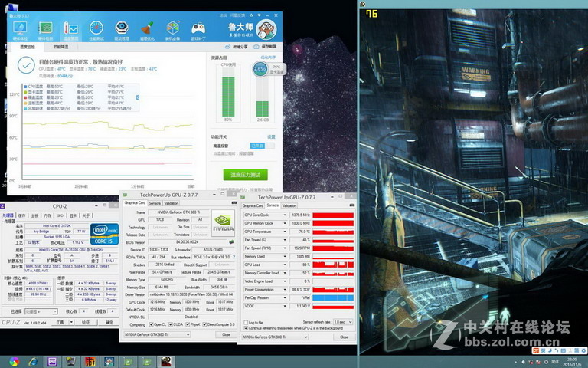Image resolution: width=588 pixels, height=368 pixels.
Task: Open Sensors tab in left GPU-Z window
Action: click(x=155, y=203)
